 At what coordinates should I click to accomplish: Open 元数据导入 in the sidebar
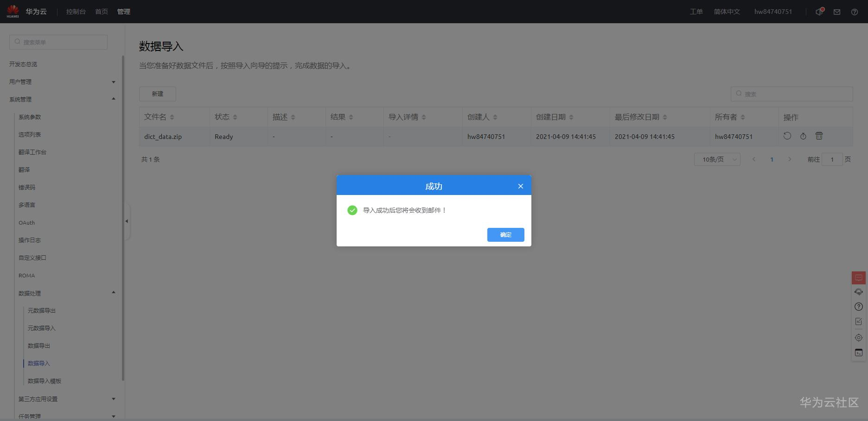pyautogui.click(x=42, y=328)
